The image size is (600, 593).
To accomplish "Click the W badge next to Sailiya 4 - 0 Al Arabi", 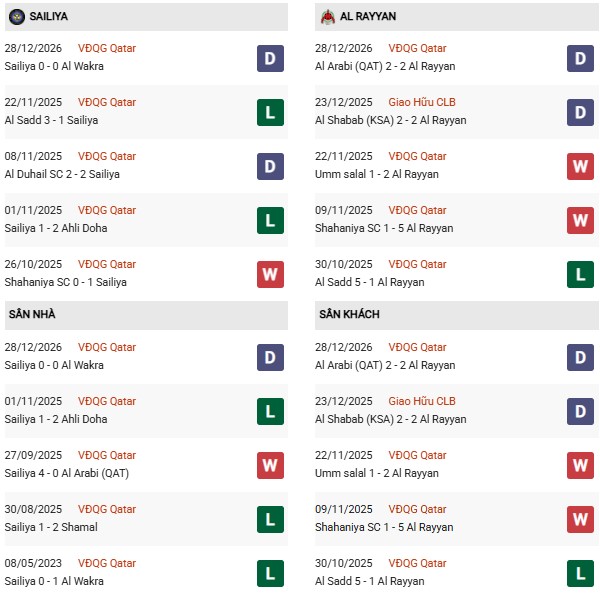I will click(x=270, y=465).
